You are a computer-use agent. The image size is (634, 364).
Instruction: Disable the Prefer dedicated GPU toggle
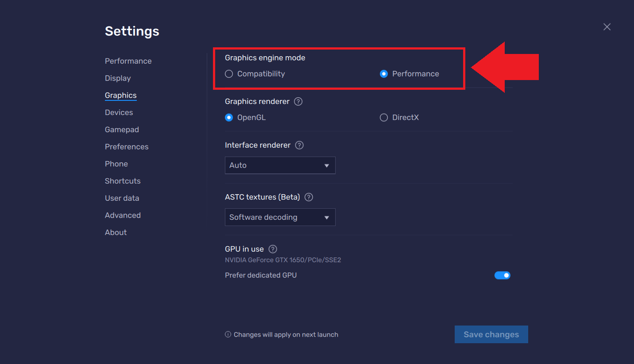[x=503, y=275]
